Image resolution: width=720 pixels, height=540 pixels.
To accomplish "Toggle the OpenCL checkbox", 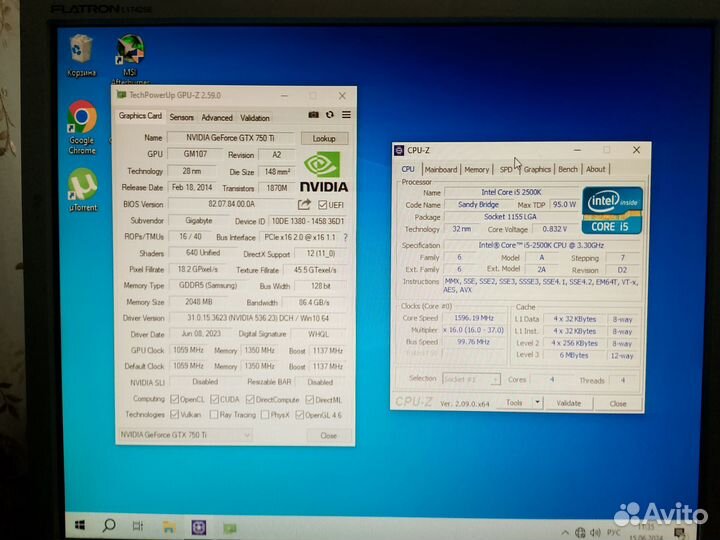I will (174, 399).
